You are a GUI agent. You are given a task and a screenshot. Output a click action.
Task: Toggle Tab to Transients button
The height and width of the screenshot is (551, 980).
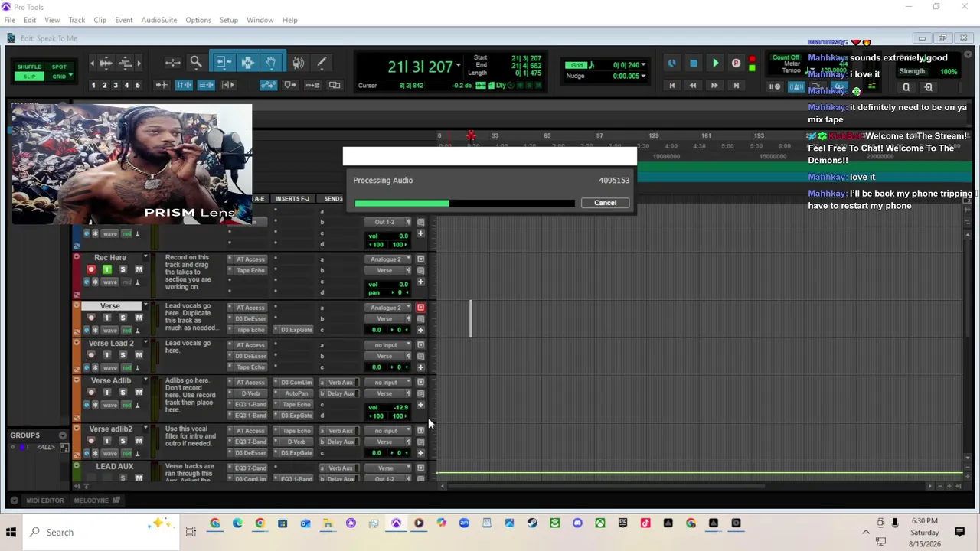pos(162,85)
